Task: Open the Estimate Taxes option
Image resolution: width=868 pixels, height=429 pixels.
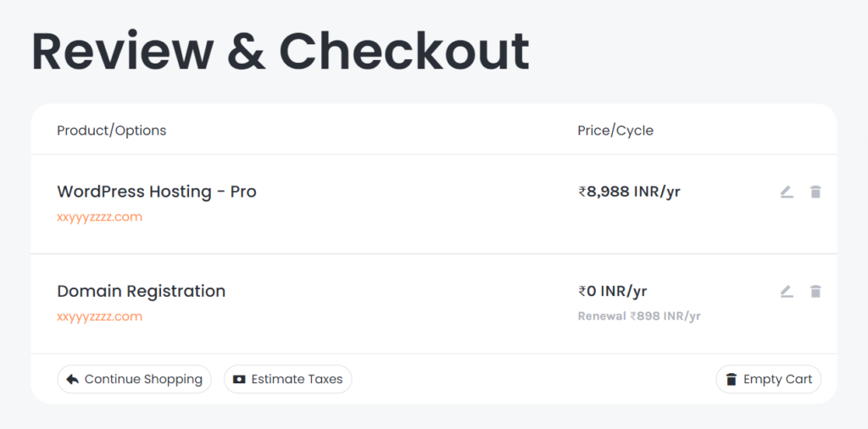Action: point(288,379)
